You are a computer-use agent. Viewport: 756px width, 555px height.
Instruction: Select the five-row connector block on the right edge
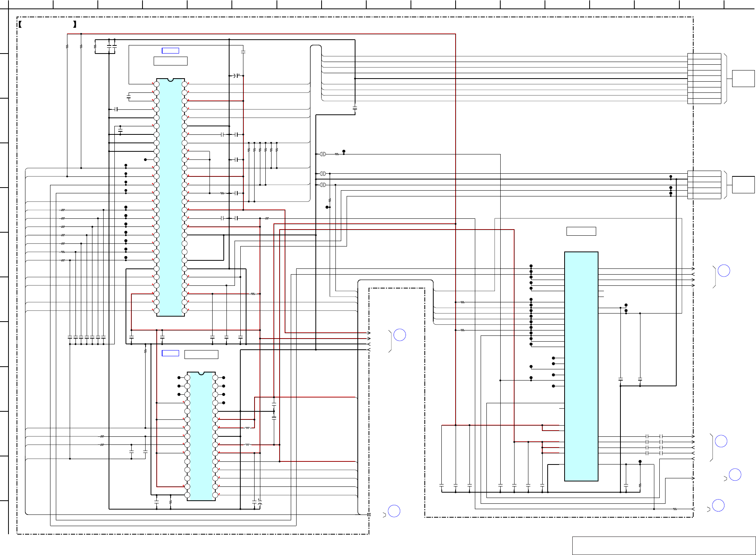(704, 185)
